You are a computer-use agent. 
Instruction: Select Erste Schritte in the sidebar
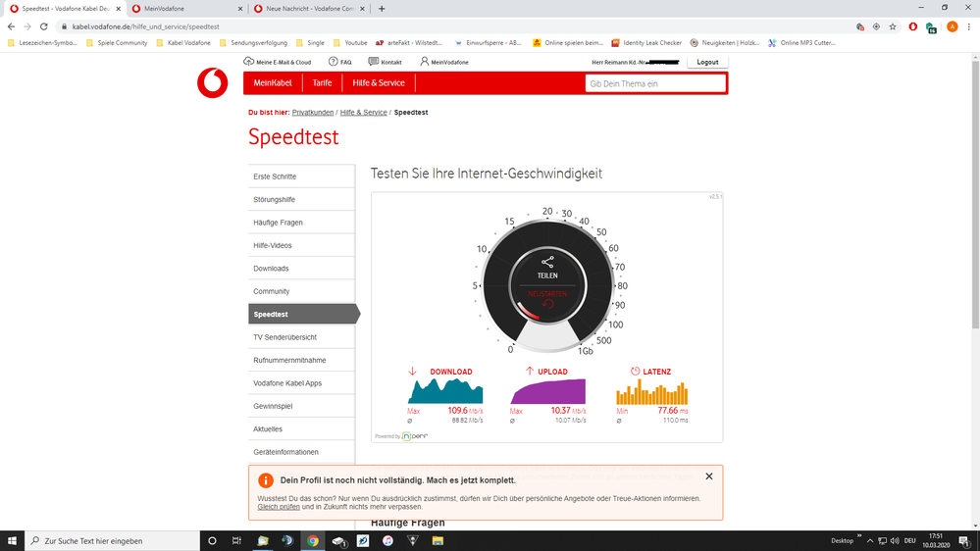click(x=301, y=176)
